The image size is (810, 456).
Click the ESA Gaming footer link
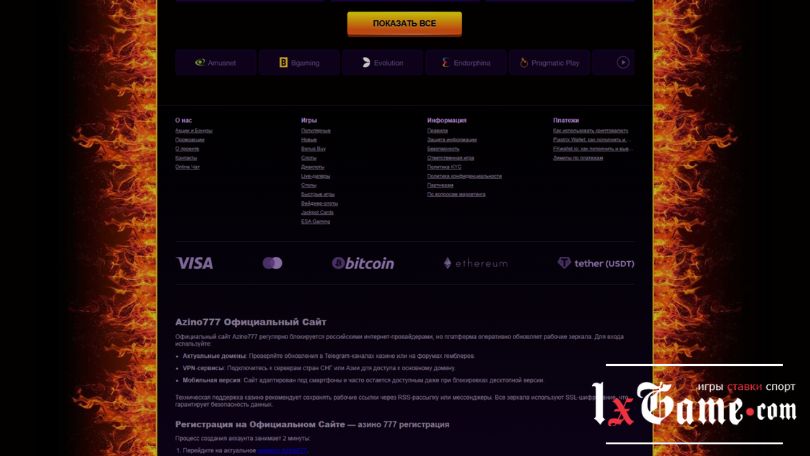pyautogui.click(x=315, y=221)
